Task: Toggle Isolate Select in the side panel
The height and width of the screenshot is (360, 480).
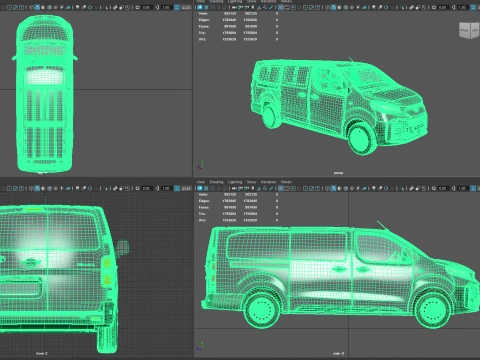Action: (x=402, y=188)
